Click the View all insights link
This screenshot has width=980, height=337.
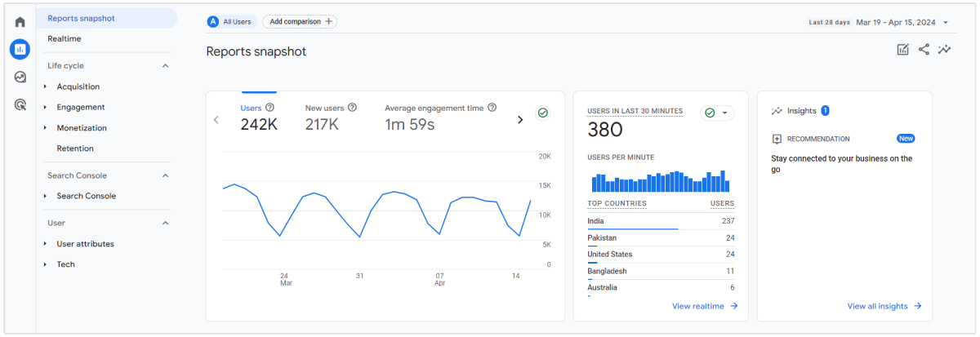coord(884,306)
